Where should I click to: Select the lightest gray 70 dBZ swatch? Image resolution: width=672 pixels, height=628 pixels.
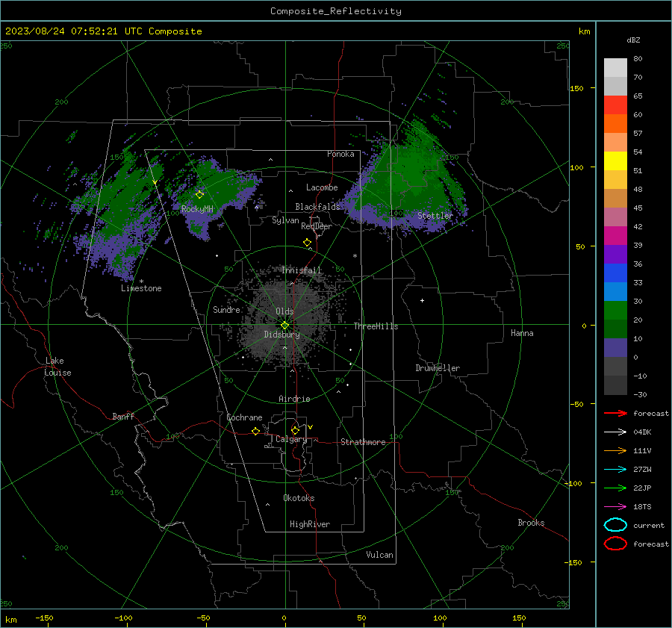[x=615, y=68]
